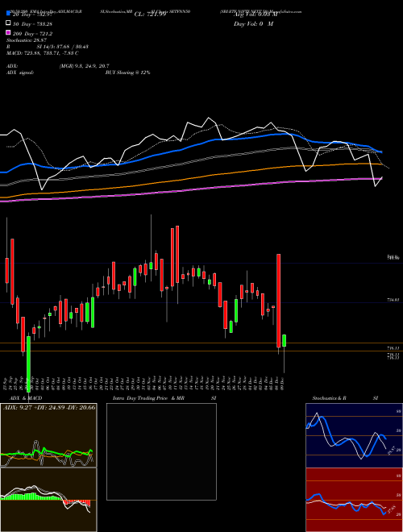403x532 pixels.
Task: Click the '(MGR) 9.3, 24.9, 20.7' ADX values
Action: pos(84,66)
